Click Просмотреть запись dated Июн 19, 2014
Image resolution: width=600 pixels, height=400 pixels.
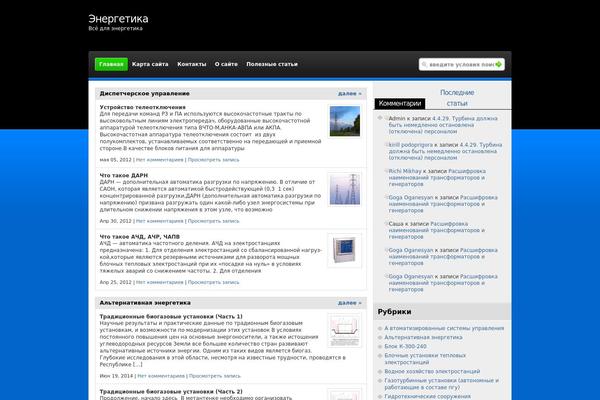click(x=215, y=376)
